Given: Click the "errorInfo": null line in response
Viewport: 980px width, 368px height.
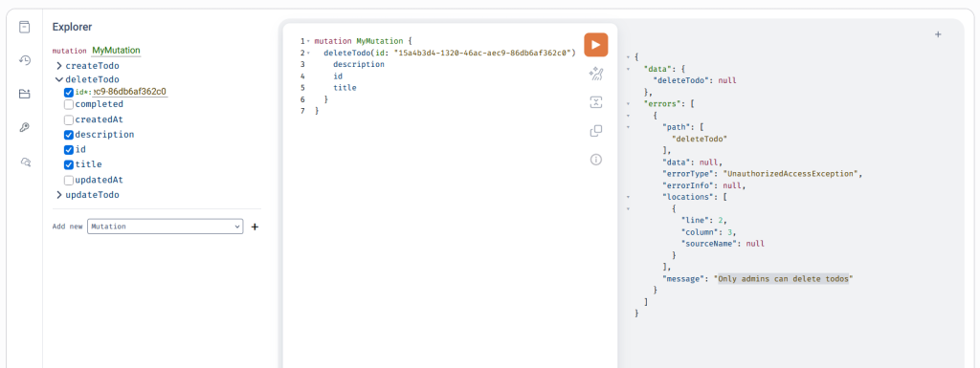Looking at the screenshot, I should click(x=704, y=185).
